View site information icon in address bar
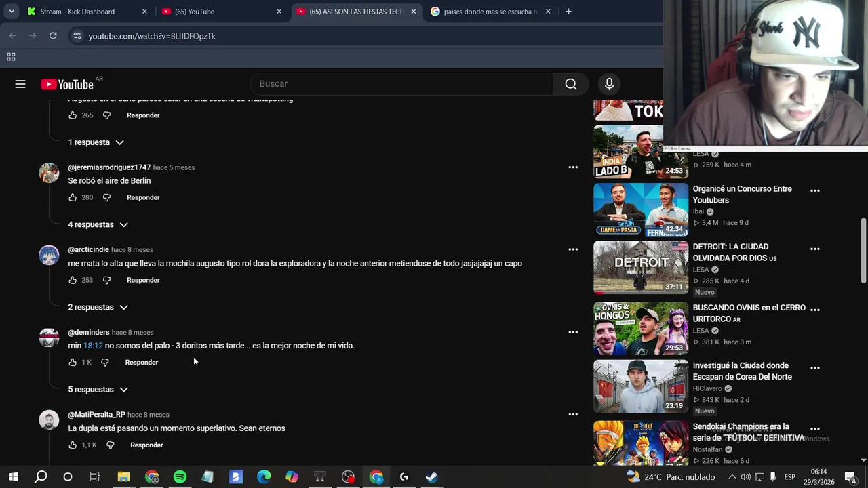The width and height of the screenshot is (868, 488). 77,36
